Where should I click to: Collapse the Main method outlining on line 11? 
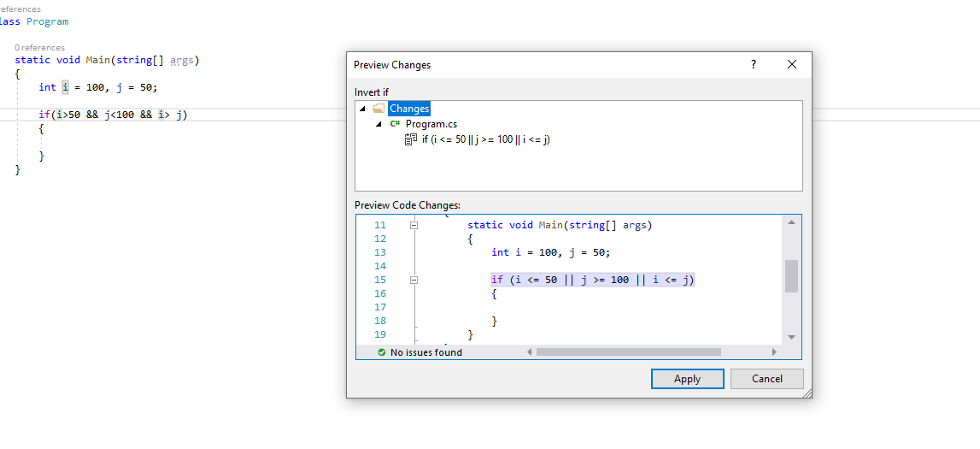point(414,225)
